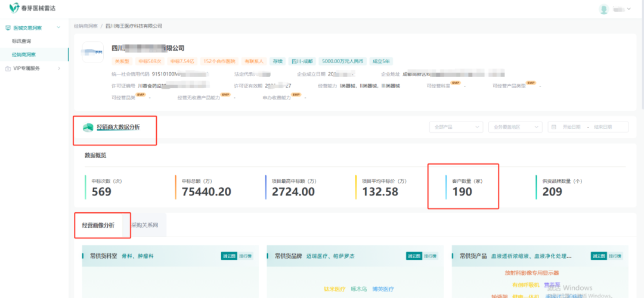Click 钛米医疗 in the brand word cloud
Screen dimensions: 644x298
335,289
